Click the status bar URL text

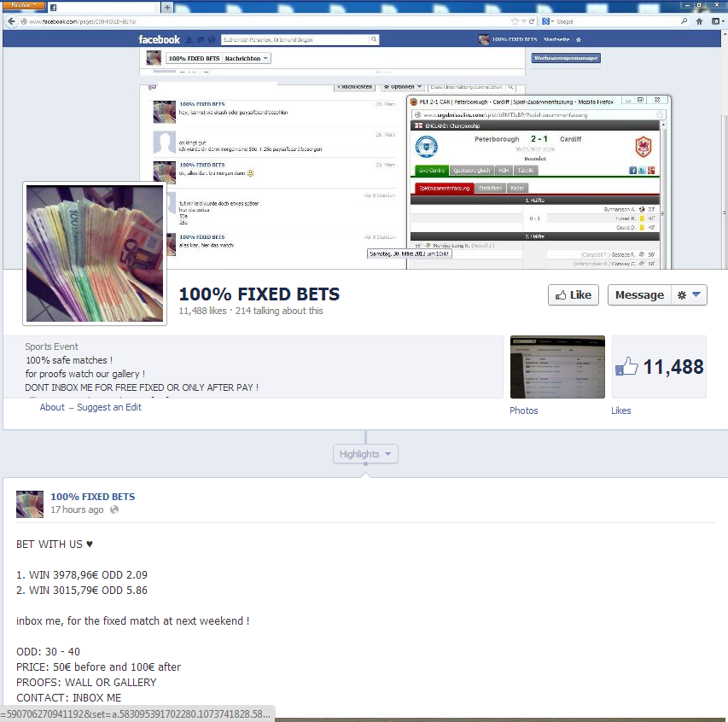coord(135,714)
